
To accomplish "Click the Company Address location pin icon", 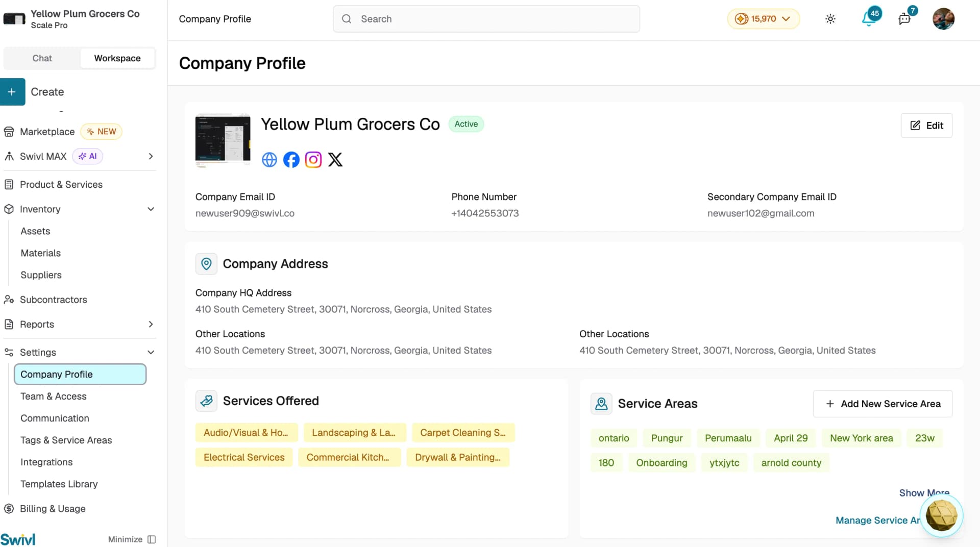I will [206, 264].
